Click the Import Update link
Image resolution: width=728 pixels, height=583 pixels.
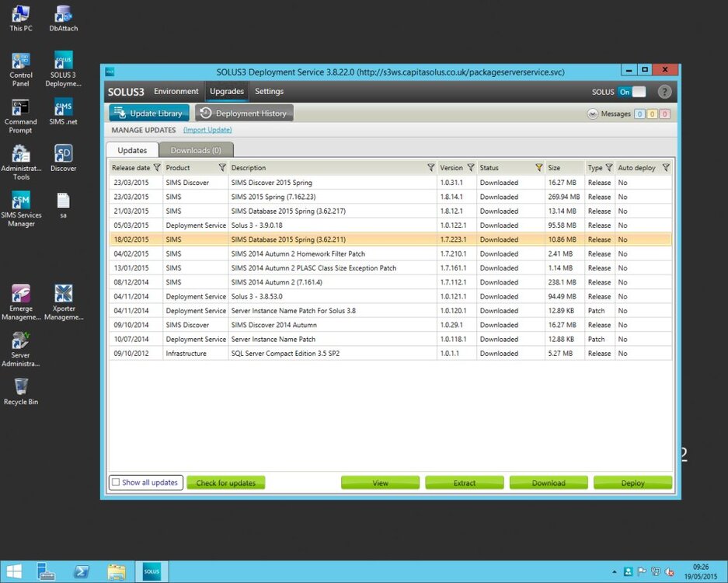207,130
